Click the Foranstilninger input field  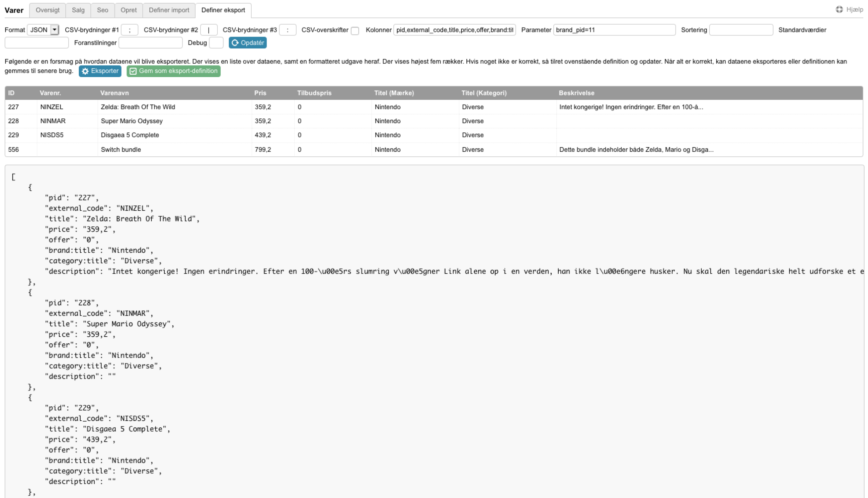tap(150, 43)
